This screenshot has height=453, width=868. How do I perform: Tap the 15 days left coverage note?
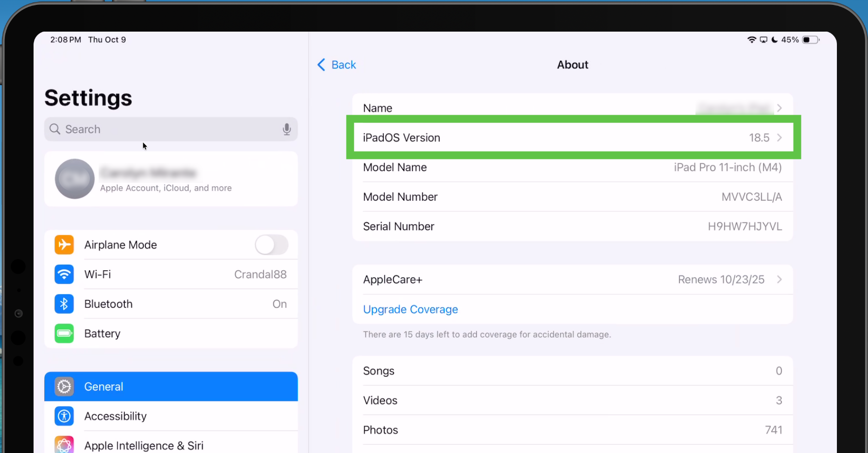click(x=487, y=334)
